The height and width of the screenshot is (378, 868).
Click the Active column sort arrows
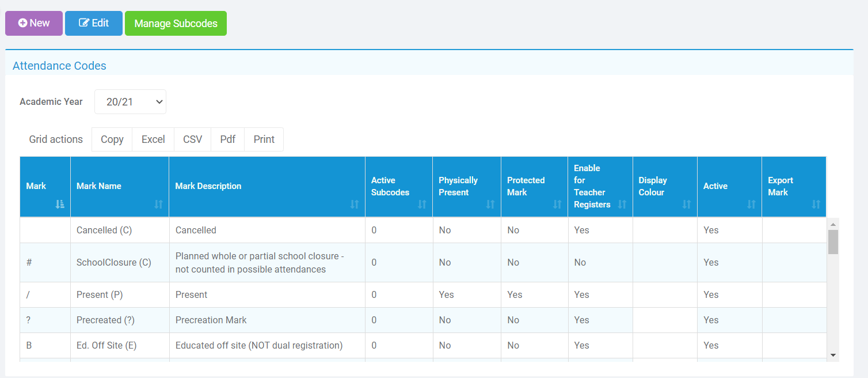tap(751, 204)
